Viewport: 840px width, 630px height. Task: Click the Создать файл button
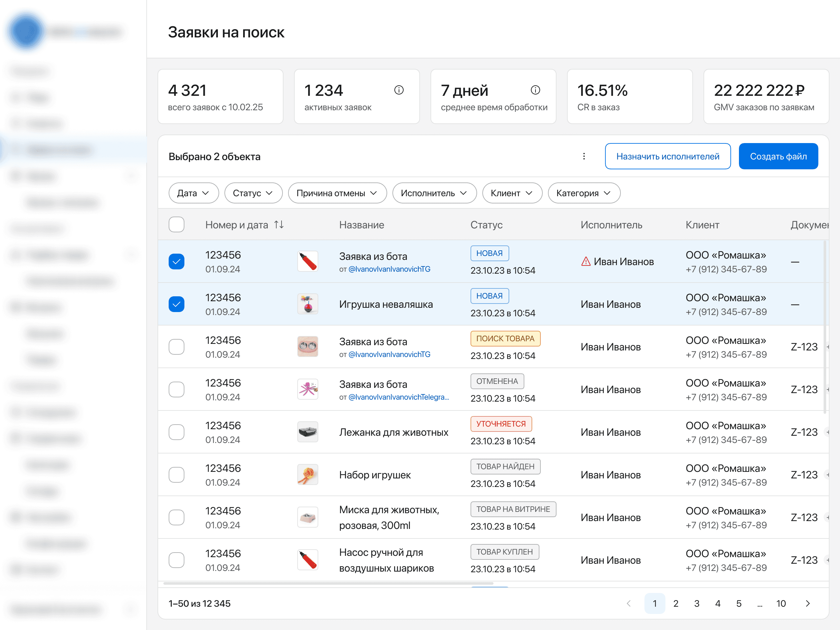point(778,156)
